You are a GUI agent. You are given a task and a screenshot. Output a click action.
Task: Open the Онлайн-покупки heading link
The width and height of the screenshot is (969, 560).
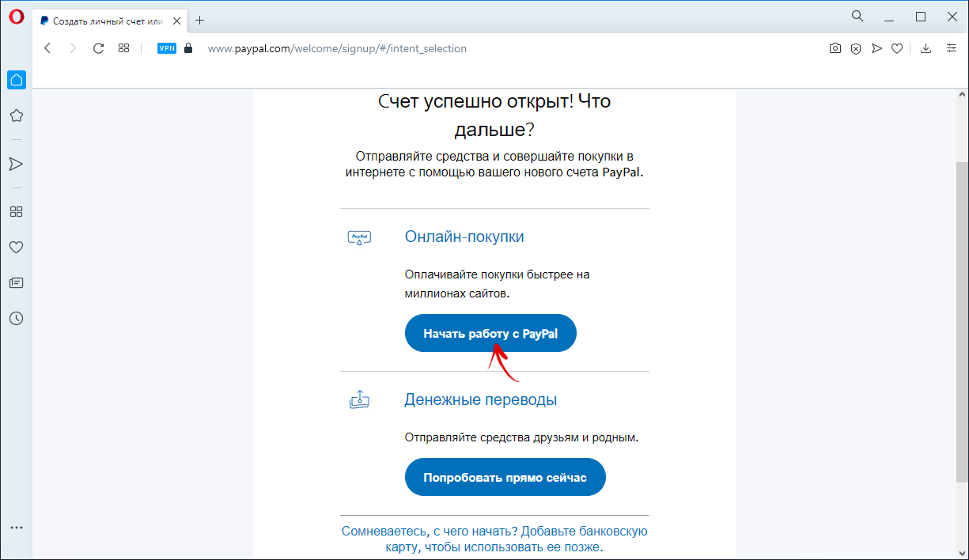(x=464, y=236)
